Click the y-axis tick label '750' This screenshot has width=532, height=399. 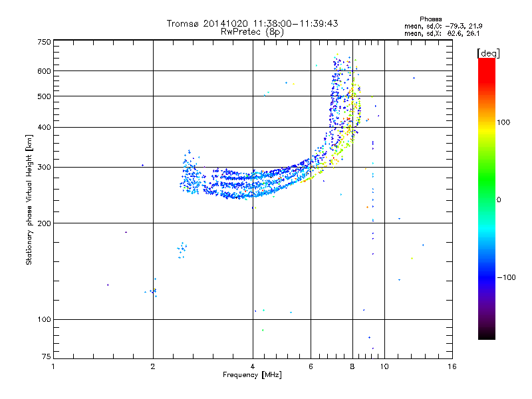point(45,42)
